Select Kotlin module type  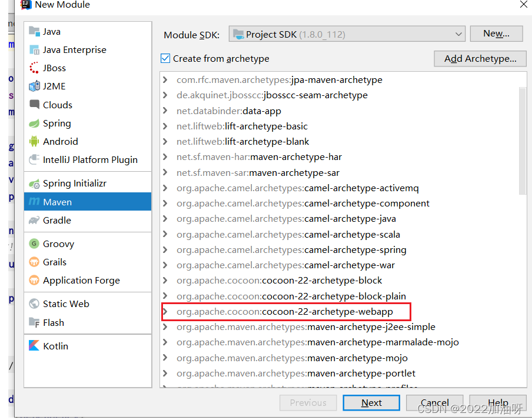pos(88,346)
